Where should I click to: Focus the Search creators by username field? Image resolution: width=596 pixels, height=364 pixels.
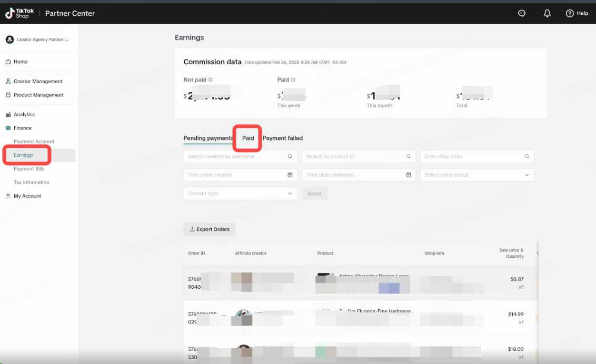[x=240, y=156]
